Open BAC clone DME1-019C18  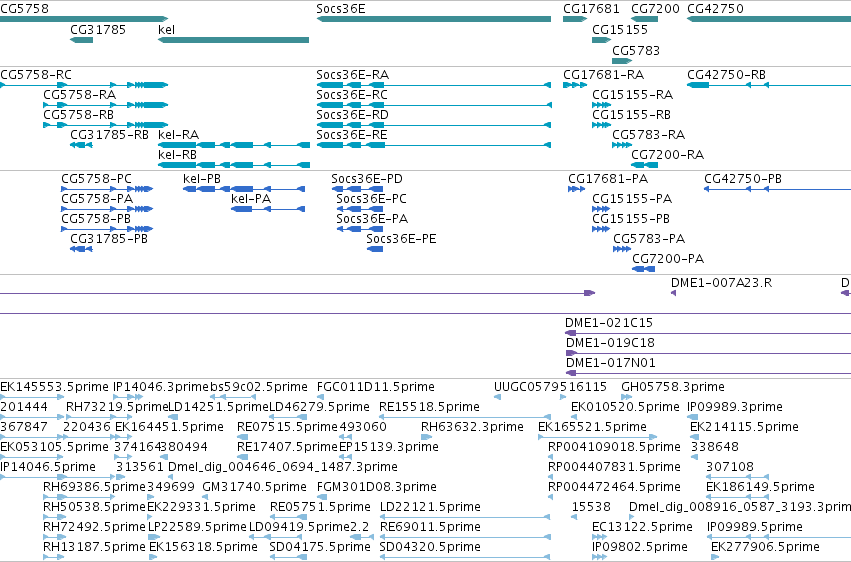click(x=708, y=353)
